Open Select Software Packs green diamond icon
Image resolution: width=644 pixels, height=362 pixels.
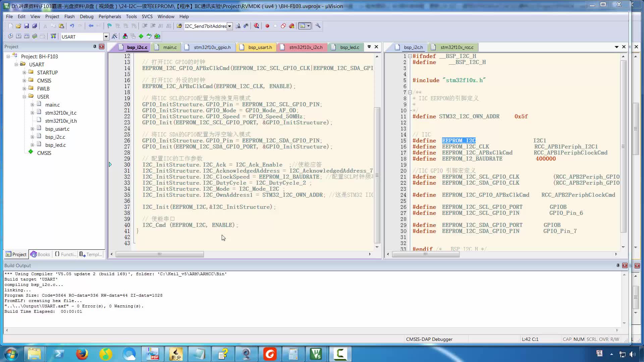(x=141, y=36)
